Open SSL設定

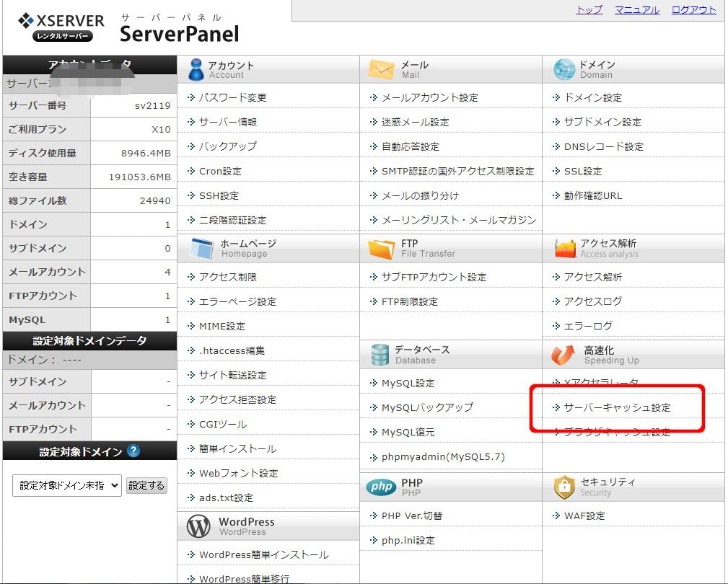click(x=583, y=171)
